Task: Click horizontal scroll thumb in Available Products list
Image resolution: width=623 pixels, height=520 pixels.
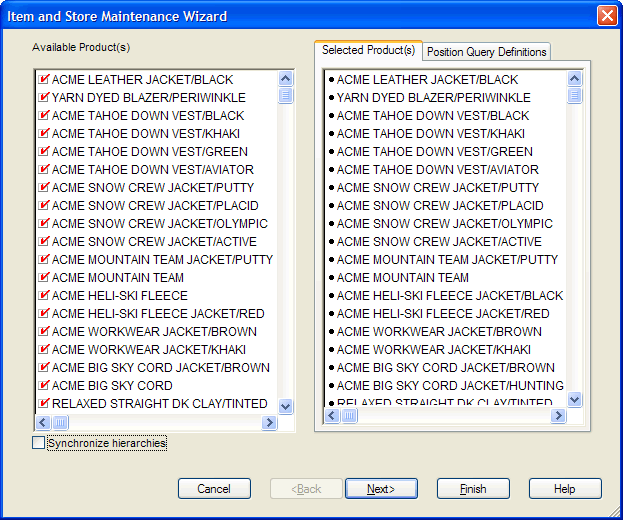Action: [x=60, y=422]
